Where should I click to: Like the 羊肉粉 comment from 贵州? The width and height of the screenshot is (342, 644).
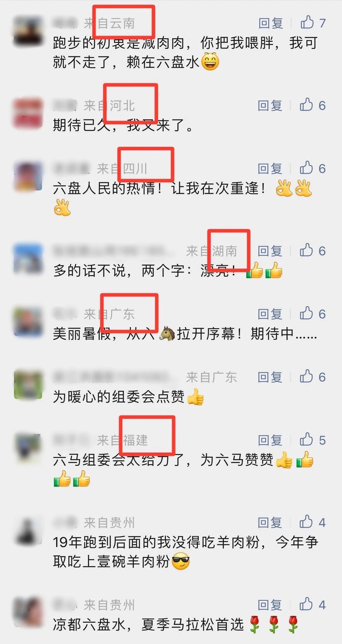[306, 522]
